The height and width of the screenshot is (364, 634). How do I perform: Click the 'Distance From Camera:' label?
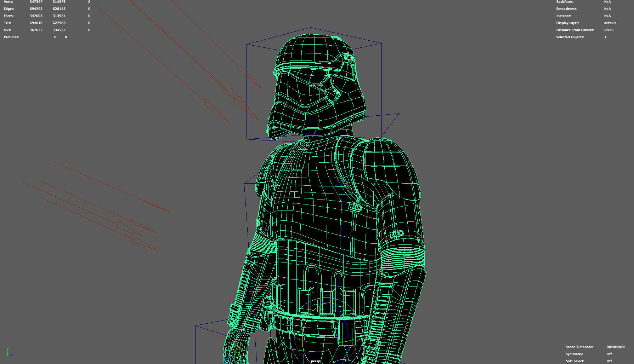[x=575, y=30]
